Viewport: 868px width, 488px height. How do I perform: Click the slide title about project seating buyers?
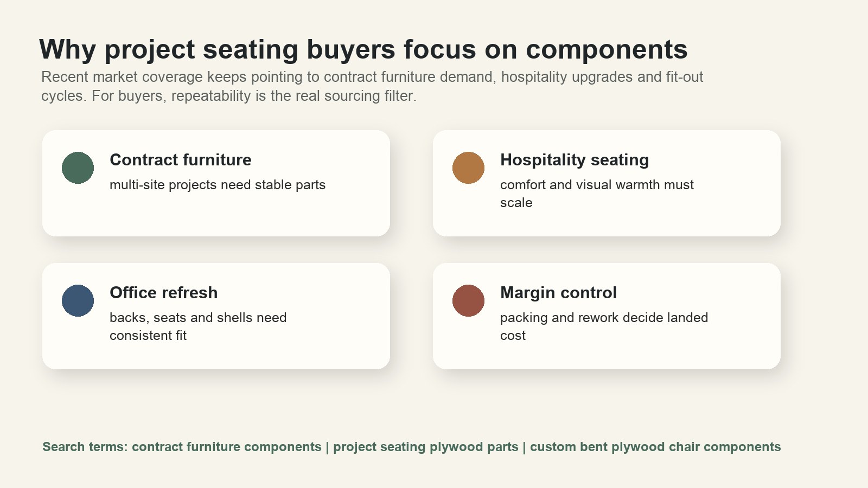tap(363, 49)
